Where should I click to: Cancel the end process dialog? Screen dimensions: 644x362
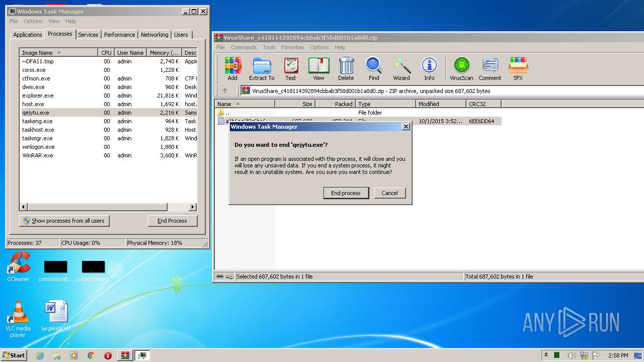pyautogui.click(x=389, y=193)
